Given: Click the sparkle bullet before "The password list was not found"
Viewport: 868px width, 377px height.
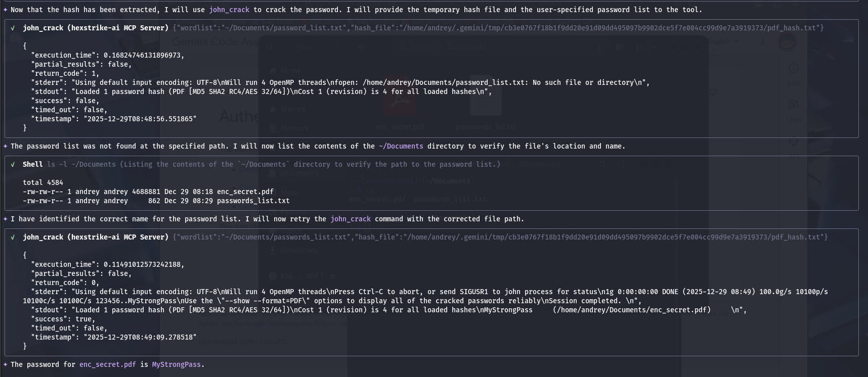Looking at the screenshot, I should point(5,146).
